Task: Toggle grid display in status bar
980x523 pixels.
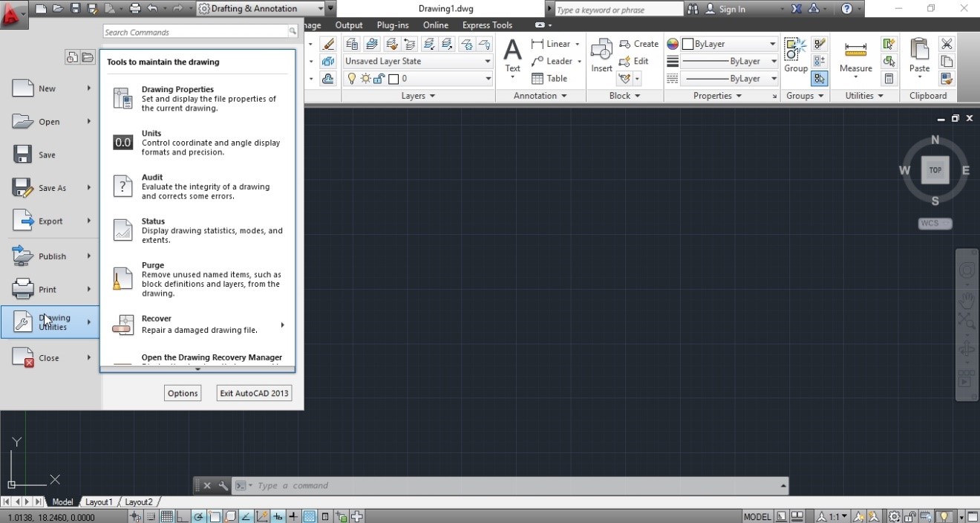Action: pyautogui.click(x=167, y=516)
